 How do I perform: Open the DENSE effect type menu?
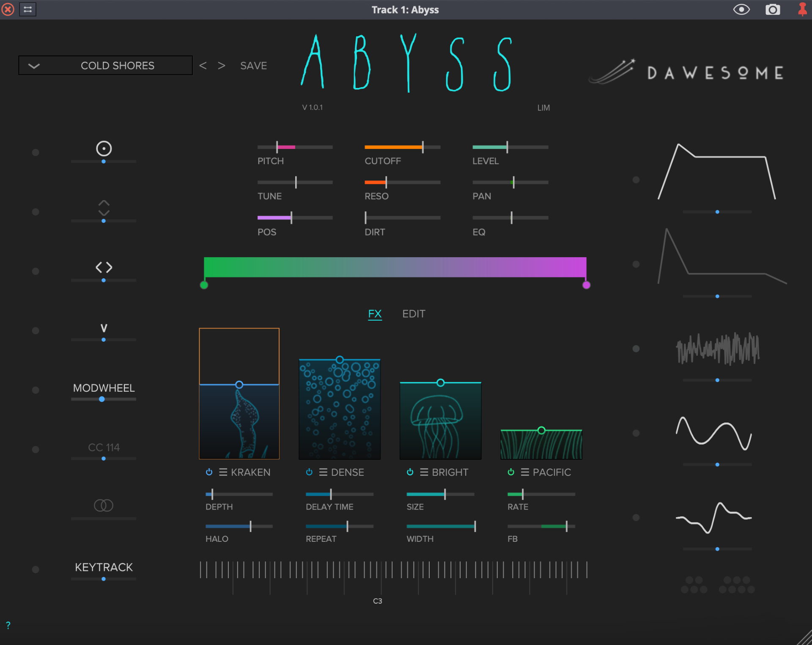pos(323,472)
